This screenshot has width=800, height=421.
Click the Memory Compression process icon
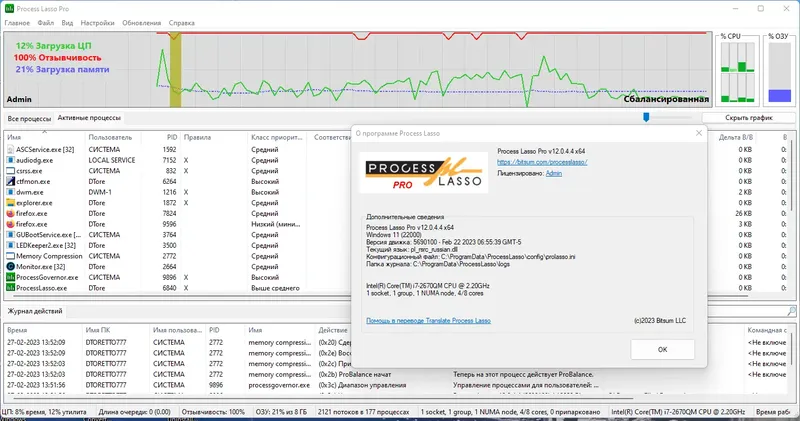pyautogui.click(x=10, y=256)
